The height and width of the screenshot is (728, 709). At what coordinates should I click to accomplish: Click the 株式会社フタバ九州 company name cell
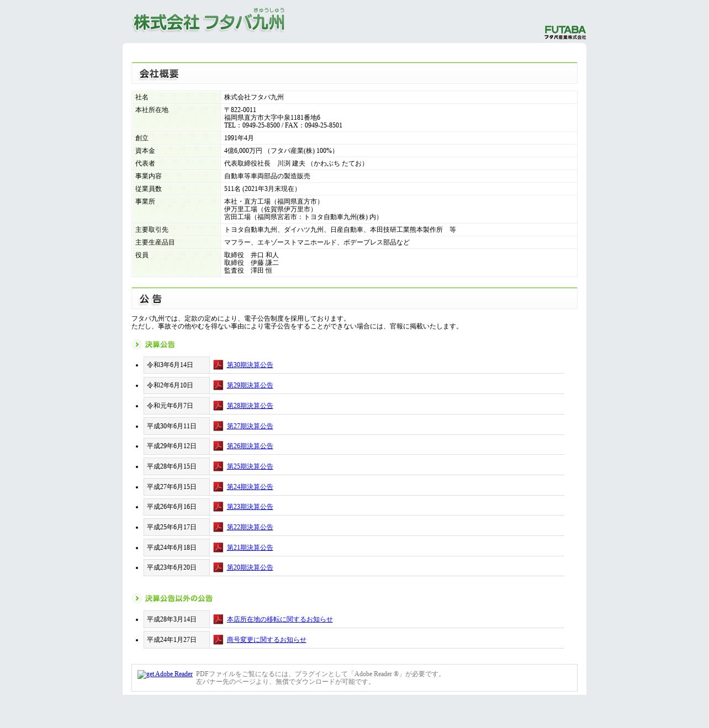(254, 97)
